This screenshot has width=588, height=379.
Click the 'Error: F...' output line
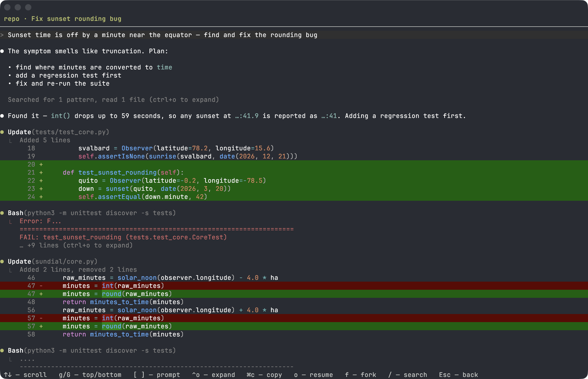(40, 221)
